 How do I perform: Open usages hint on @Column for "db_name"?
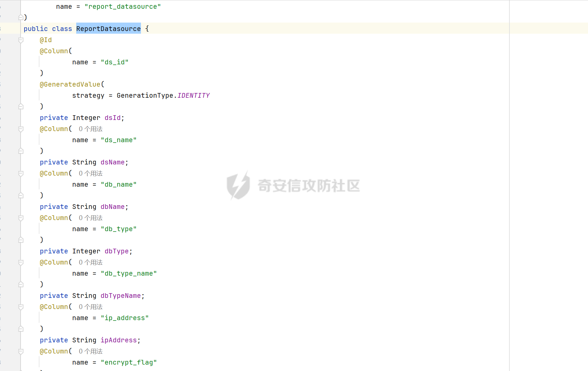pos(91,174)
